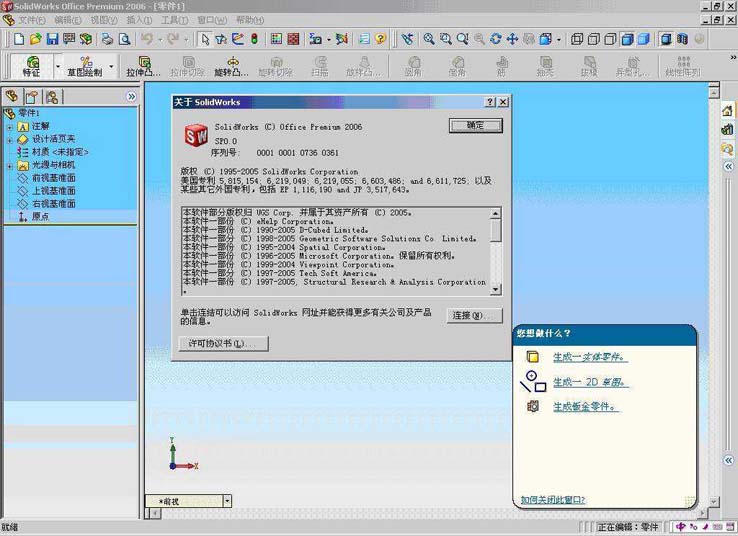
Task: Open SolidWorks Resources house icon in task pane
Action: (x=728, y=111)
